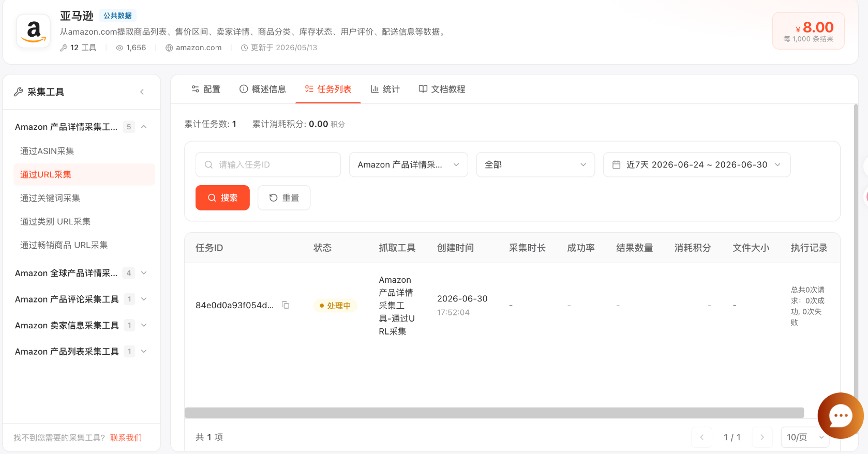Go to previous page arrow
This screenshot has height=454, width=868.
pyautogui.click(x=702, y=437)
